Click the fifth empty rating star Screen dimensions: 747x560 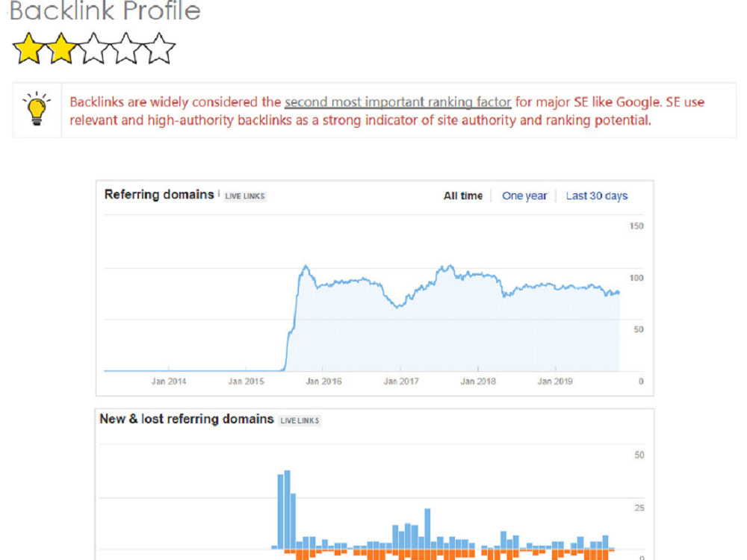point(159,48)
